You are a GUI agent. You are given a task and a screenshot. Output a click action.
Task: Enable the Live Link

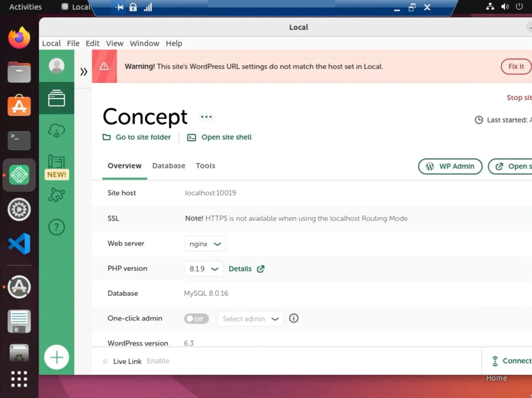coord(158,361)
